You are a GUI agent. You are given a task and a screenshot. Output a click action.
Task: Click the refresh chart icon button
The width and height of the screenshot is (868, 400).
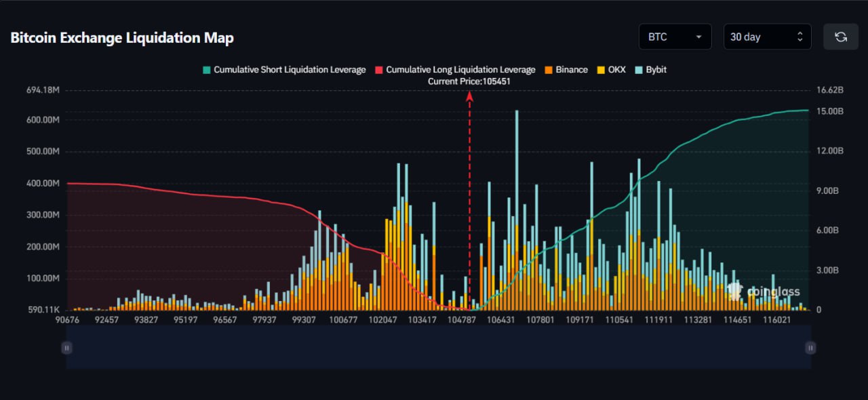click(841, 37)
